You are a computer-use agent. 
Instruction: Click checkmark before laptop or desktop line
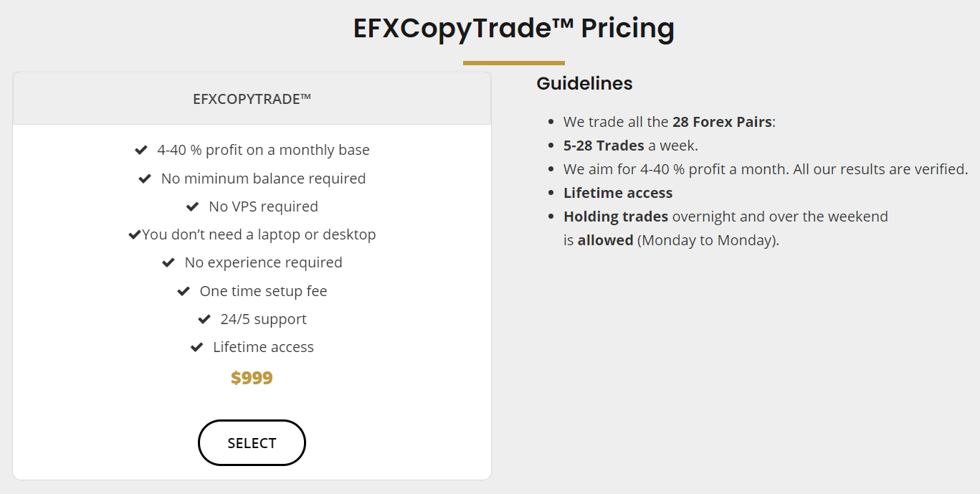pyautogui.click(x=134, y=234)
